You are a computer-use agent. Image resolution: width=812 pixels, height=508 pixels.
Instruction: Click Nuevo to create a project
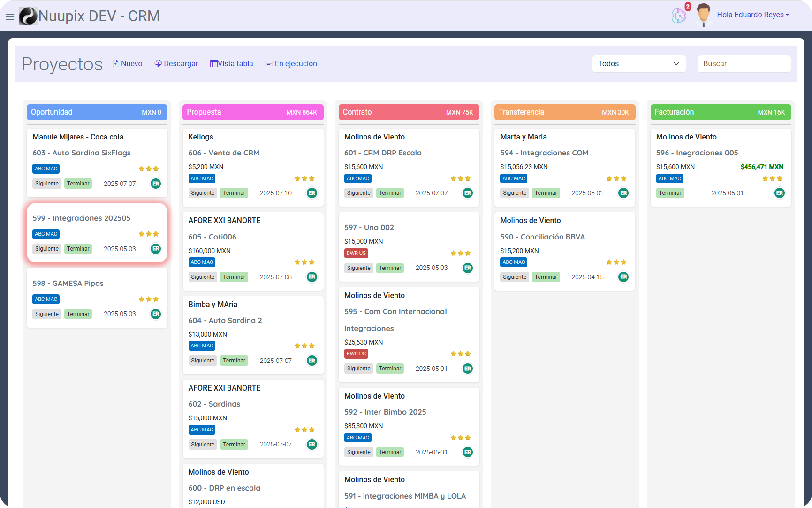click(x=127, y=64)
